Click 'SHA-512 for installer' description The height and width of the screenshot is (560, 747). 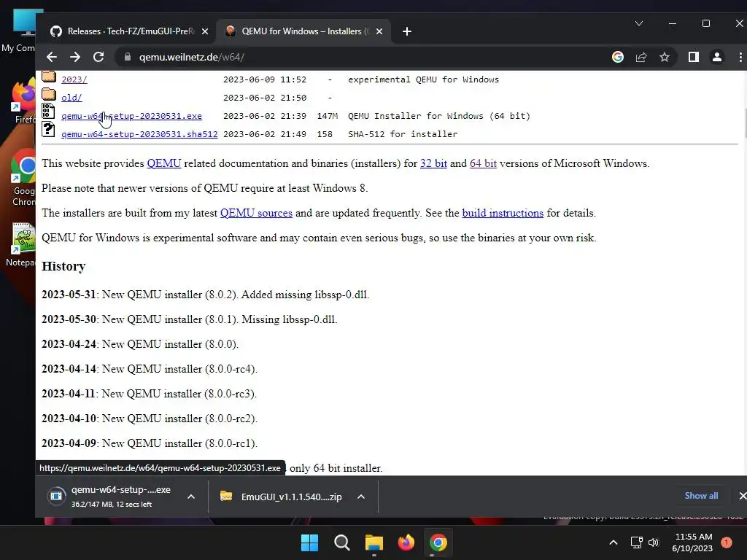(x=403, y=134)
